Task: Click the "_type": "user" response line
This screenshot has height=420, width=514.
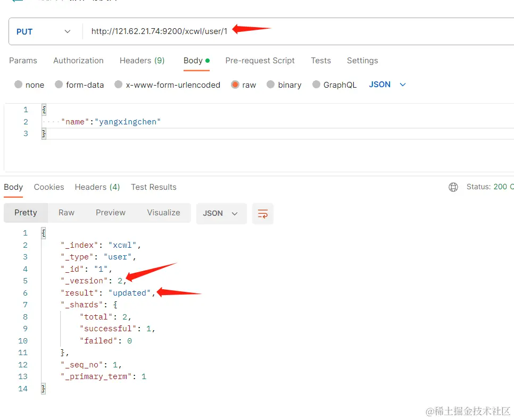Action: (98, 257)
